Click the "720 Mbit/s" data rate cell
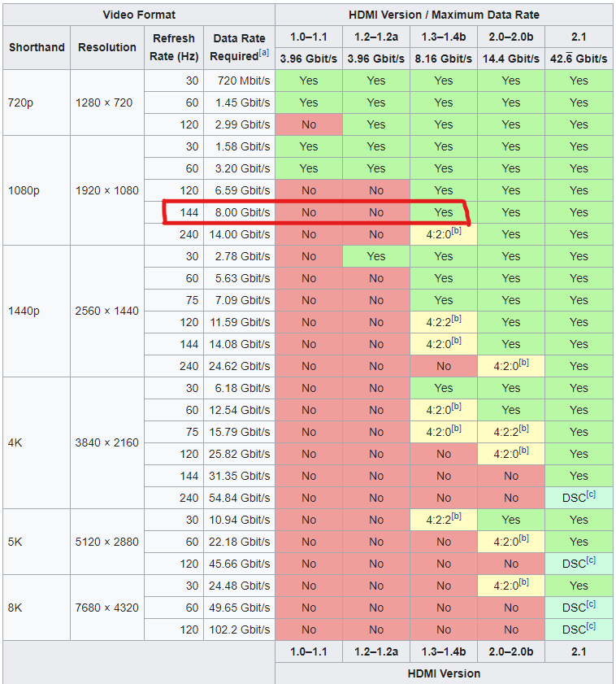This screenshot has height=684, width=616. [x=240, y=81]
